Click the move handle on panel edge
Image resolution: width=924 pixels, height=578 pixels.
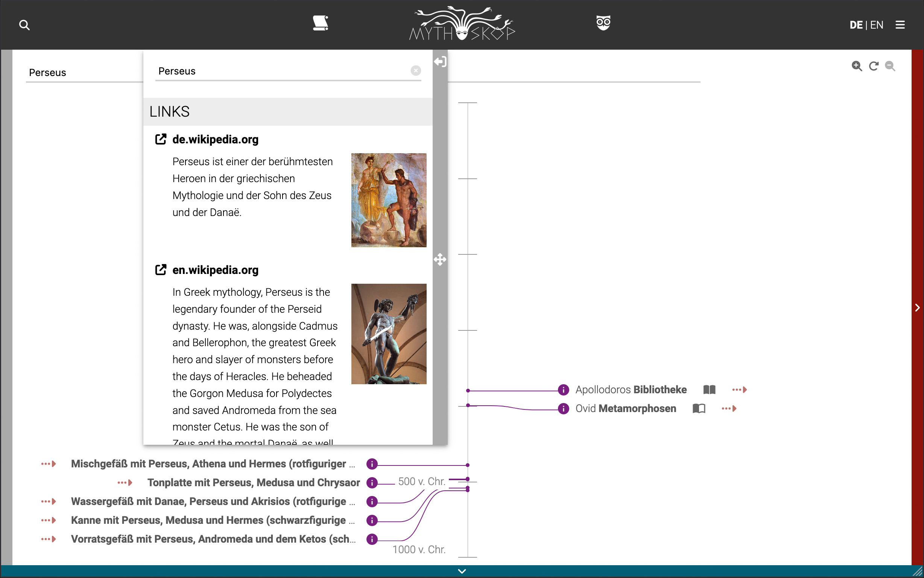pos(440,259)
